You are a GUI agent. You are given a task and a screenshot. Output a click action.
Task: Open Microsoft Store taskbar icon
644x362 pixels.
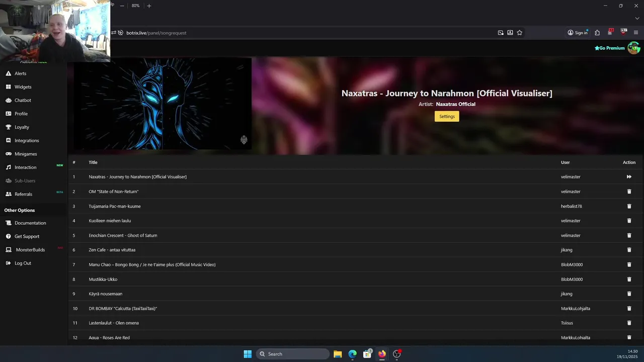coord(367,354)
